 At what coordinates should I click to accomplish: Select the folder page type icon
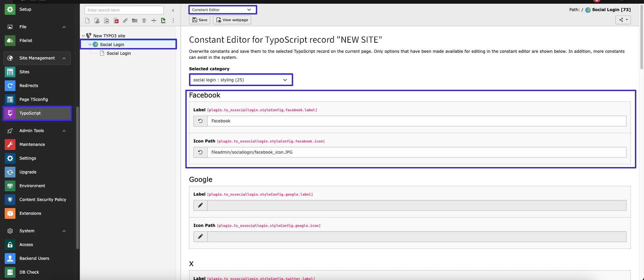click(135, 21)
